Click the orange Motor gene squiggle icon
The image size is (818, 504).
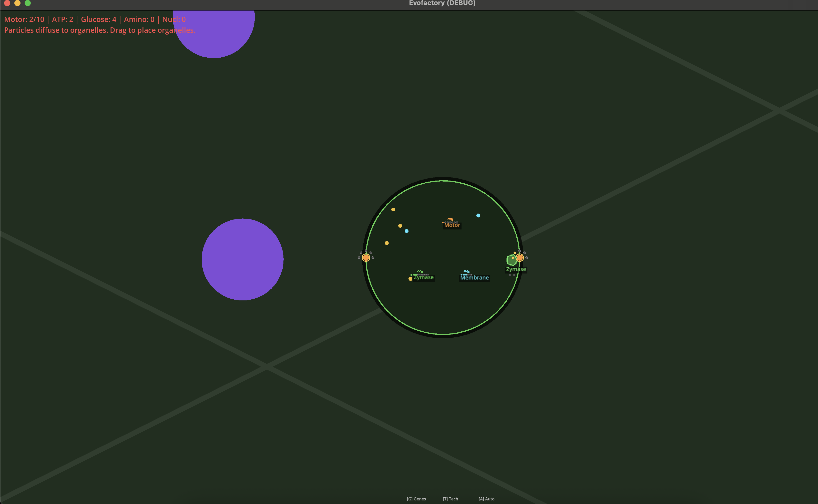(x=450, y=219)
